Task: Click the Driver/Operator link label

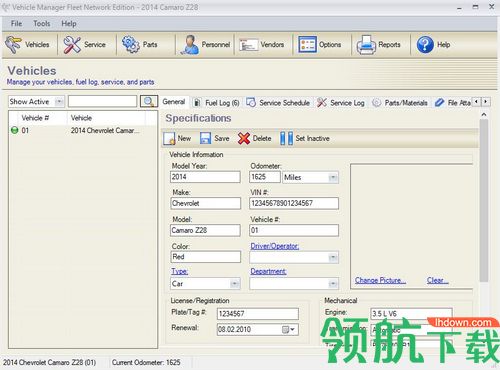Action: click(x=275, y=246)
